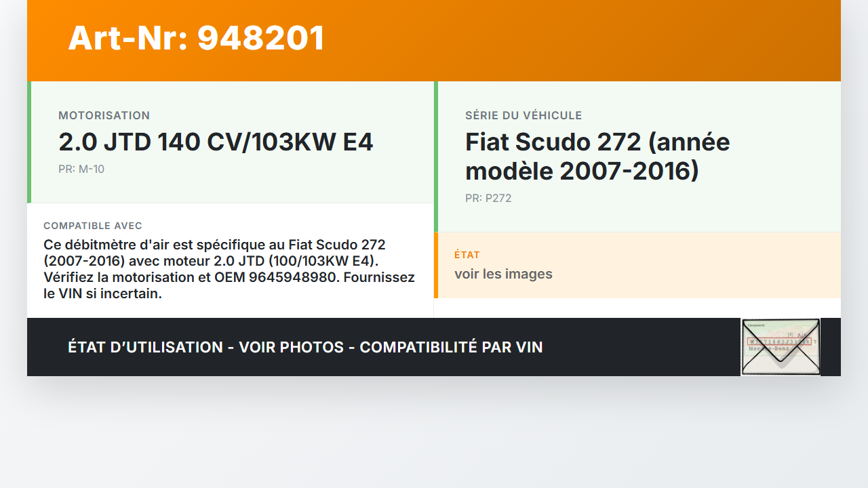Click the PR: M-10 code
868x488 pixels.
click(81, 169)
